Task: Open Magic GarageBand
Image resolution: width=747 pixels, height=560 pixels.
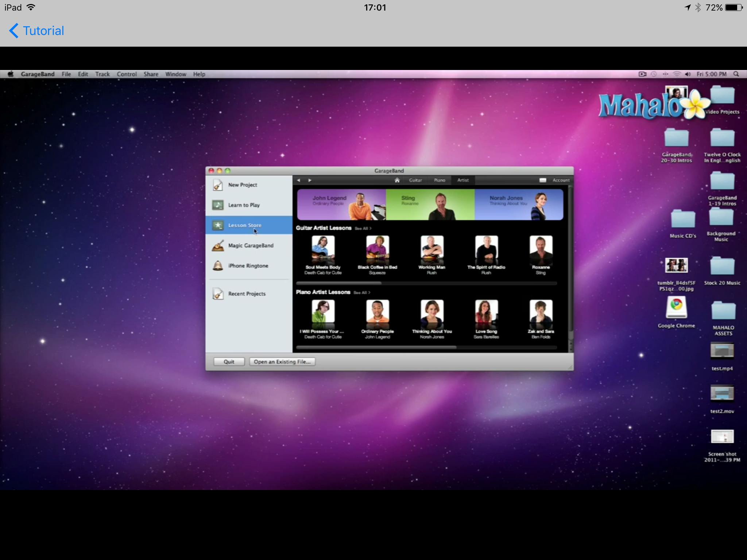Action: 251,245
